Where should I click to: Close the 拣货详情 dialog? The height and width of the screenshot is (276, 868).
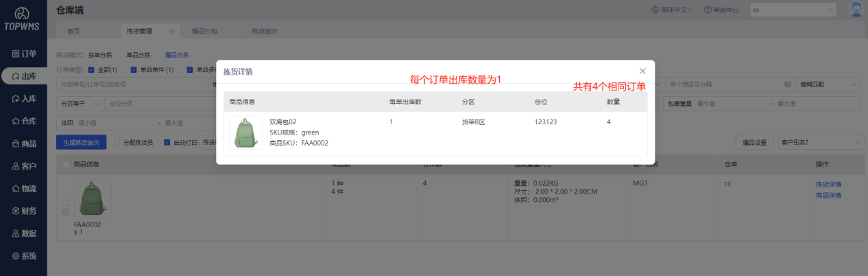(642, 71)
